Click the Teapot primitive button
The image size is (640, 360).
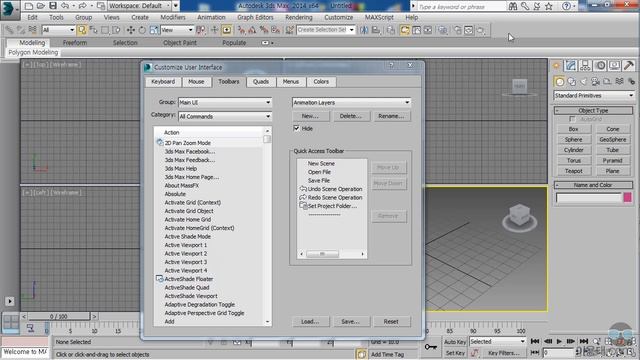[573, 171]
